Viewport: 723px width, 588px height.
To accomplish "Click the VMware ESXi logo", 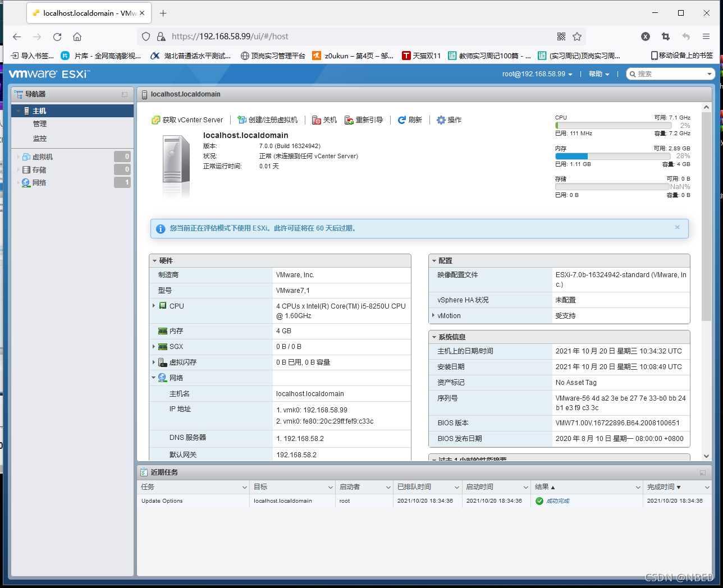I will [49, 74].
